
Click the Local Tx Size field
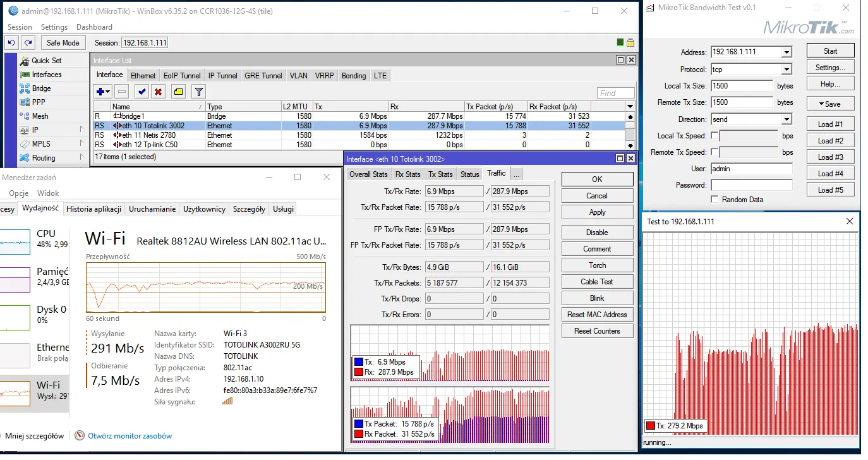742,85
